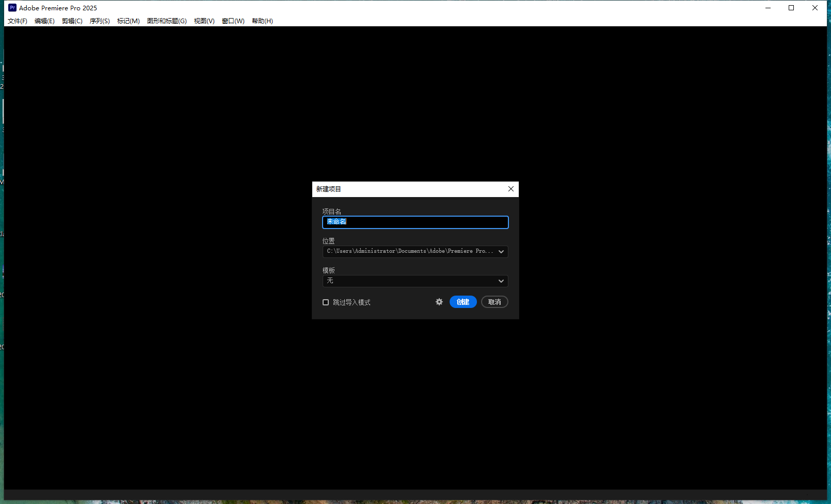Enable the 跳过导入模式 checkbox
Image resolution: width=831 pixels, height=504 pixels.
pos(325,302)
